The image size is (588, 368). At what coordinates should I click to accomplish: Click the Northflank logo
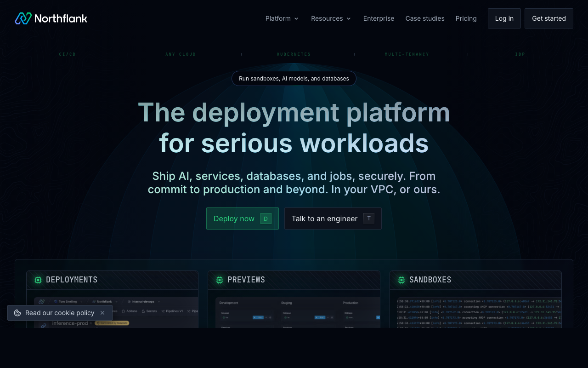pyautogui.click(x=51, y=18)
